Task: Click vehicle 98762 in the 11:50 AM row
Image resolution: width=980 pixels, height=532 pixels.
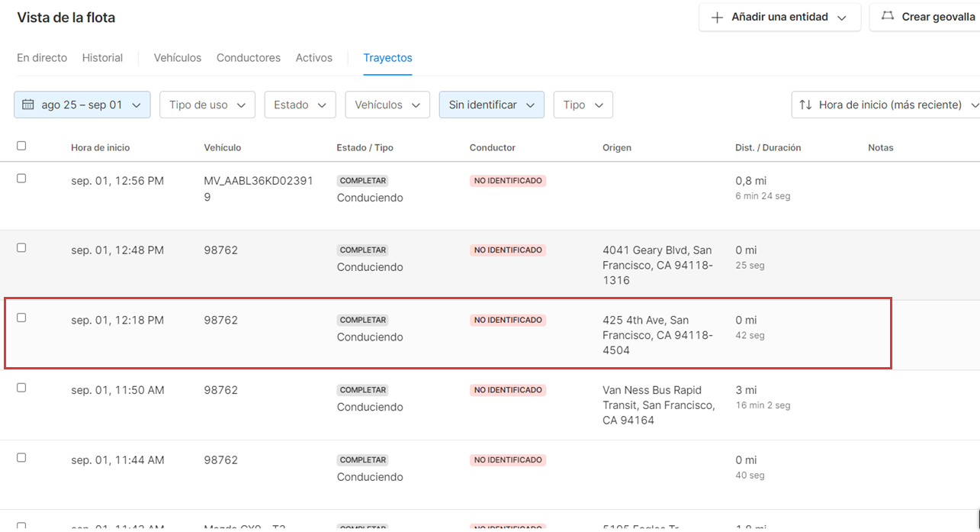Action: pos(221,390)
